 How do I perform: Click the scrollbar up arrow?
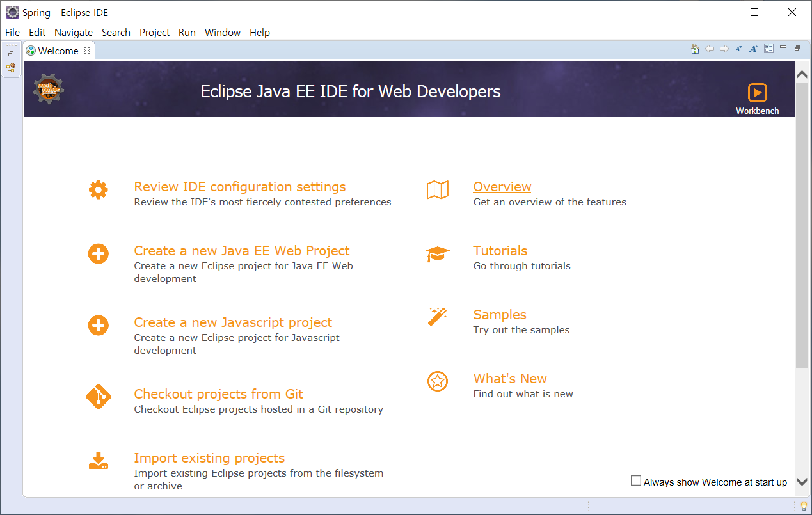tap(802, 75)
